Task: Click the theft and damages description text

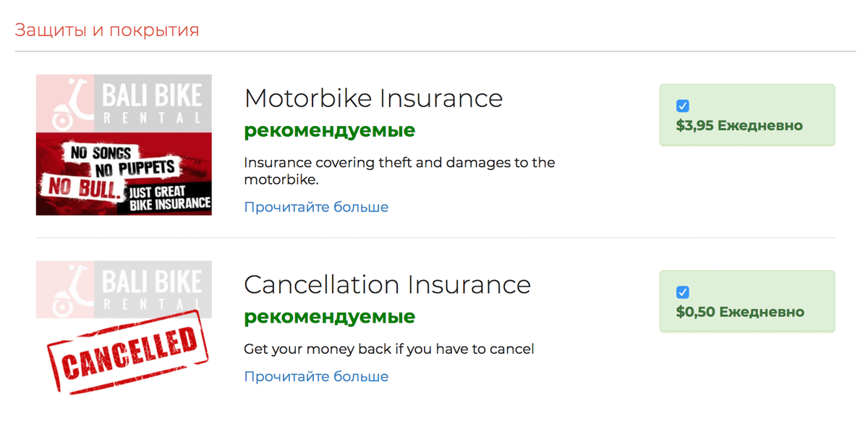Action: click(399, 171)
